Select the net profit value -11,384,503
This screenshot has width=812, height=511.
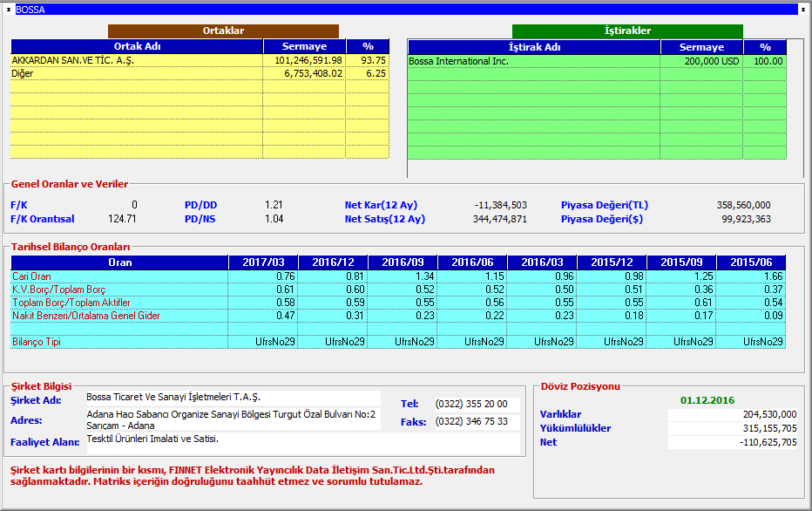pos(501,205)
